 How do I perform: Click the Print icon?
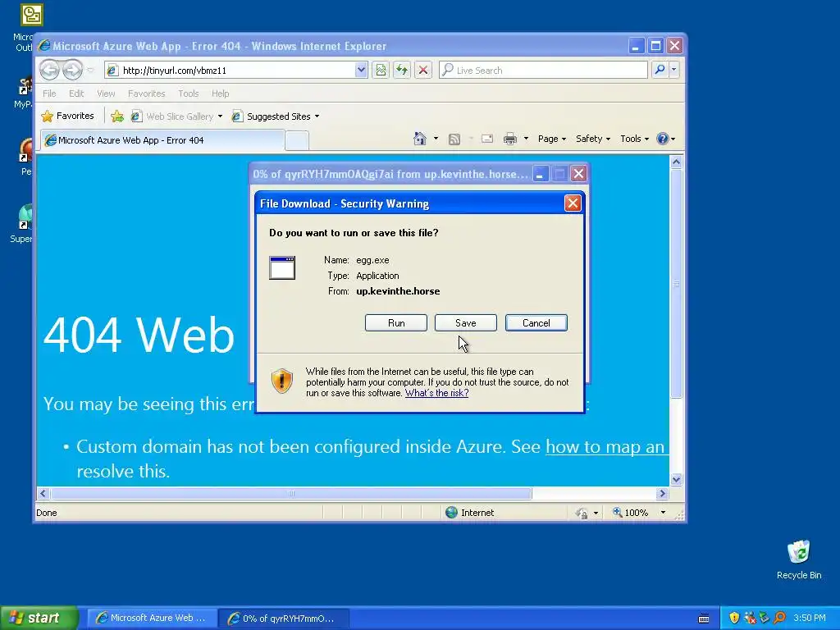coord(510,139)
